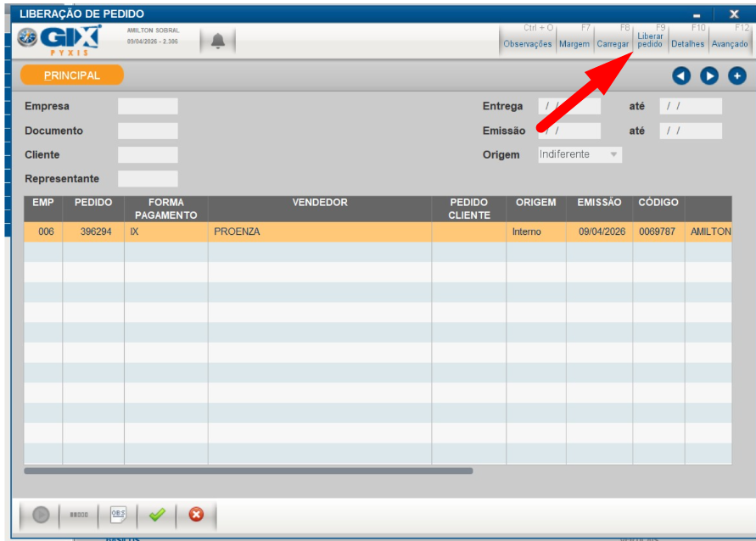The width and height of the screenshot is (756, 541).
Task: Go to previous record with left arrow
Action: click(681, 76)
